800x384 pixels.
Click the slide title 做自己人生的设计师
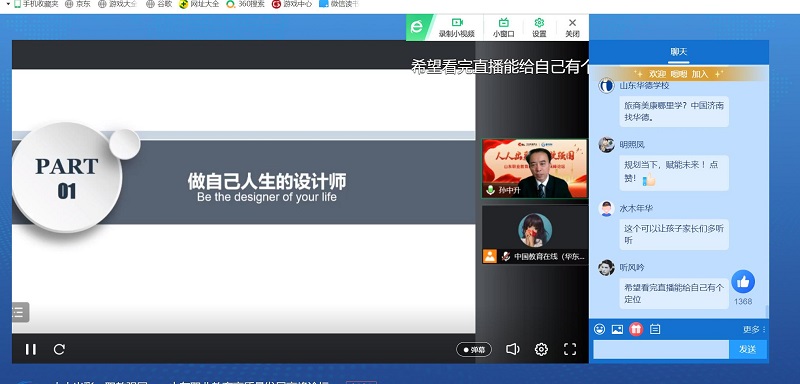coord(267,181)
